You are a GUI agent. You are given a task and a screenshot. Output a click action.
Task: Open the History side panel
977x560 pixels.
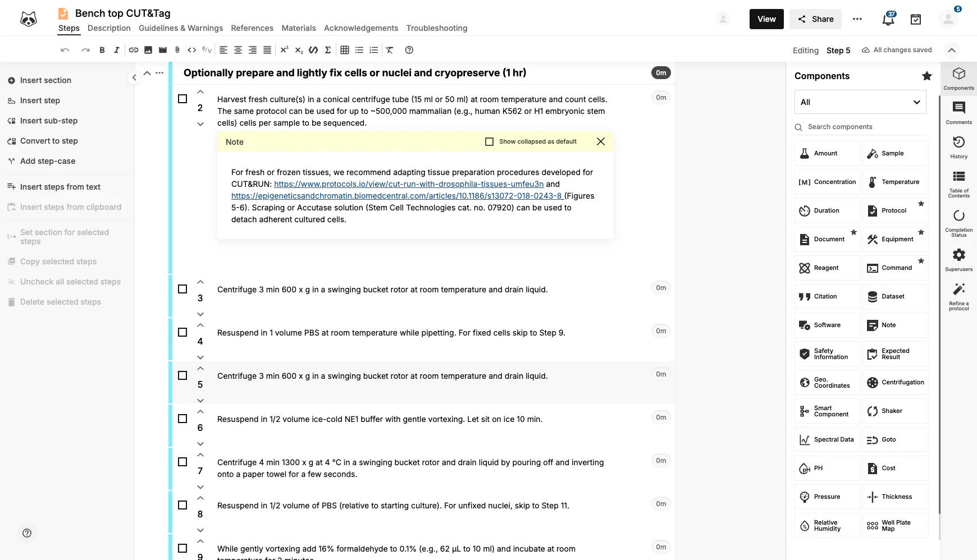click(x=958, y=147)
